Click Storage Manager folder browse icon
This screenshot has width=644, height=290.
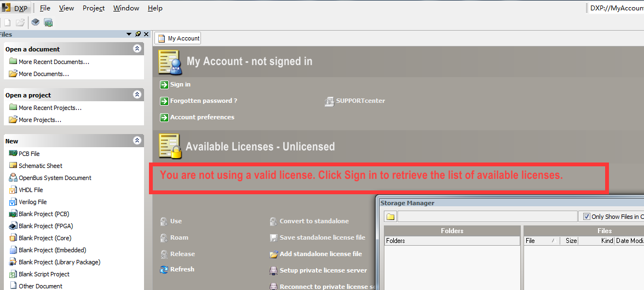[x=390, y=217]
